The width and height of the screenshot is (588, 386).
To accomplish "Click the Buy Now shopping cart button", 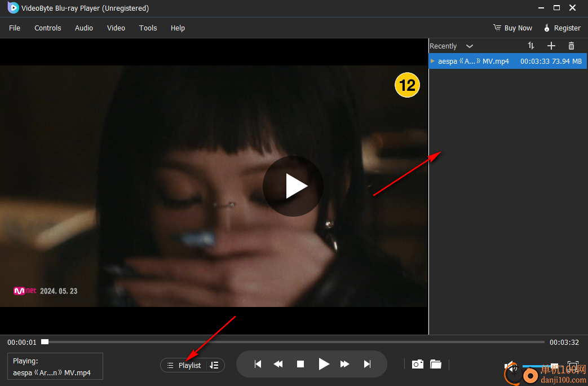I will [512, 28].
